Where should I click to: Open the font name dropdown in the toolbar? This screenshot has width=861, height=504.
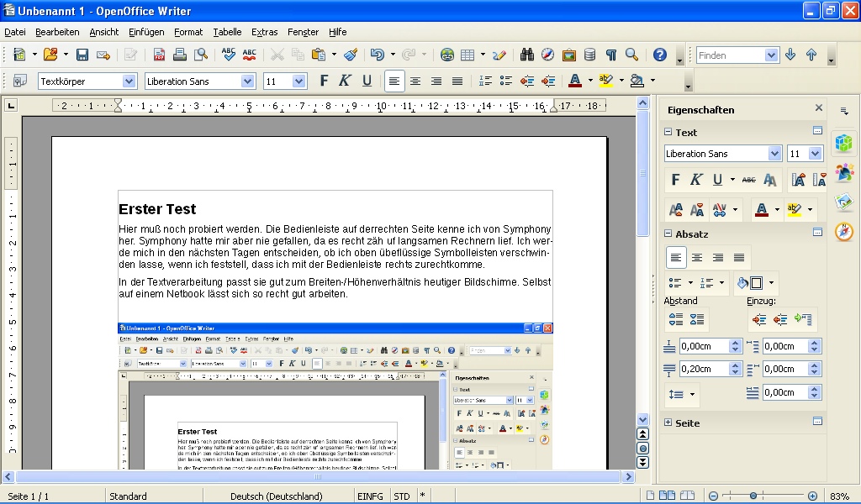point(248,81)
